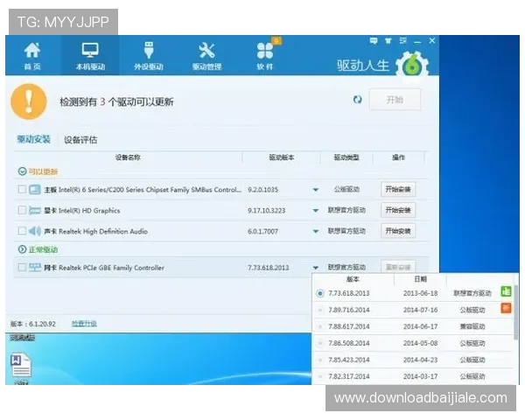Viewport: 525px width, 420px height.
Task: Click the feedback chat icon in title bar
Action: [374, 41]
